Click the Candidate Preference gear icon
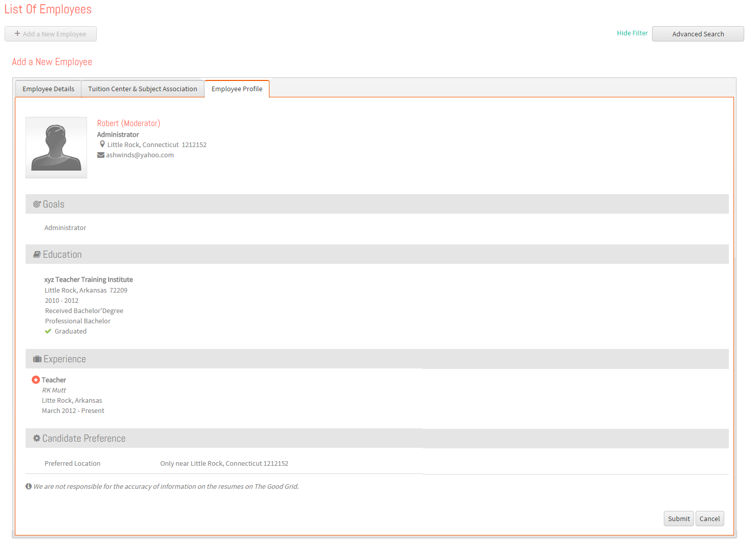Screen dimensions: 756x558 pos(37,438)
